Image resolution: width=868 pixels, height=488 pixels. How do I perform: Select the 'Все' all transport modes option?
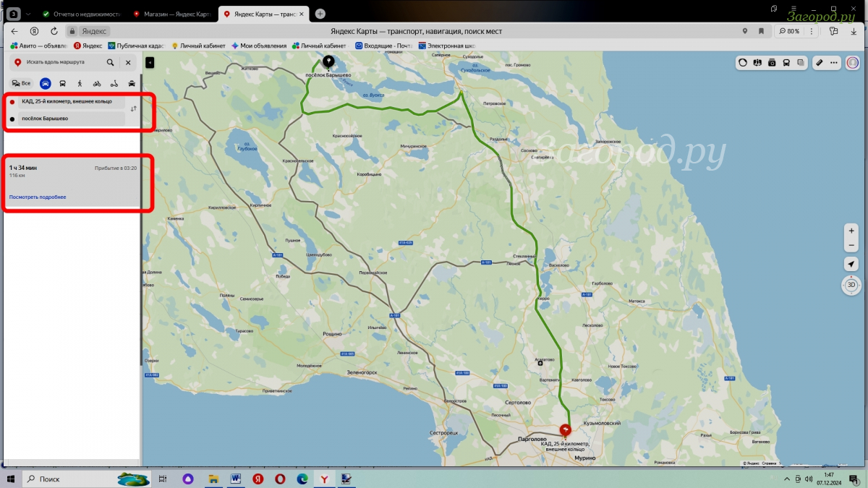point(21,83)
